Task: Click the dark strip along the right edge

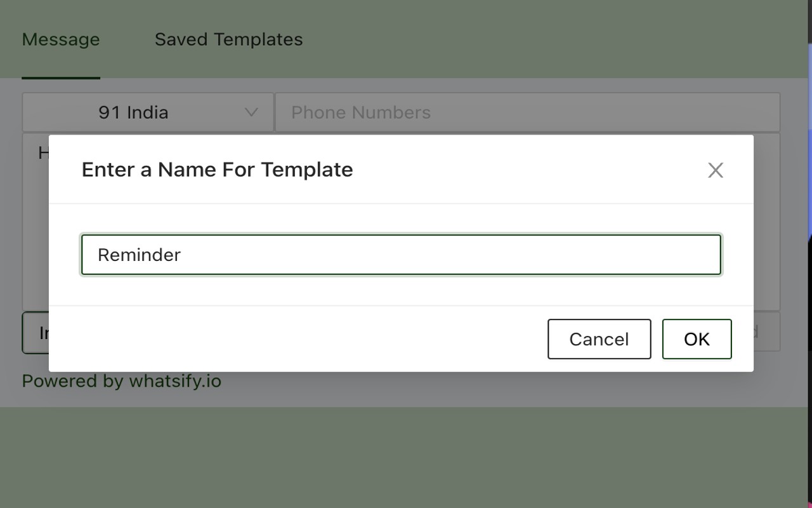Action: pos(809,254)
